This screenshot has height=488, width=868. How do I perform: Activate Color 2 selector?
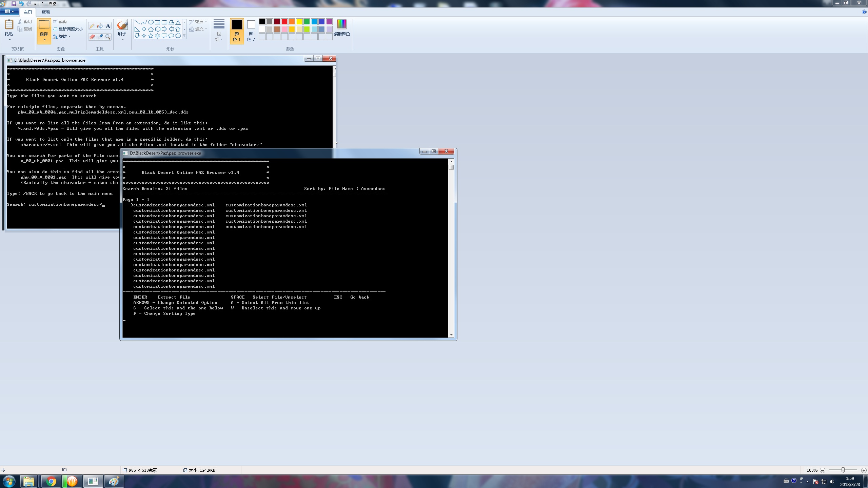pos(251,30)
